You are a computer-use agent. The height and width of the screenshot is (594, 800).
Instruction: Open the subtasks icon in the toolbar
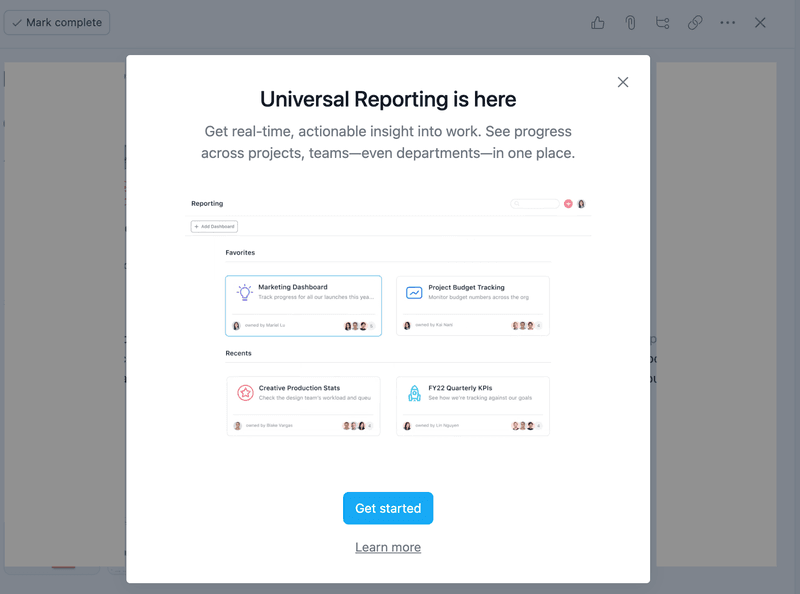tap(663, 22)
